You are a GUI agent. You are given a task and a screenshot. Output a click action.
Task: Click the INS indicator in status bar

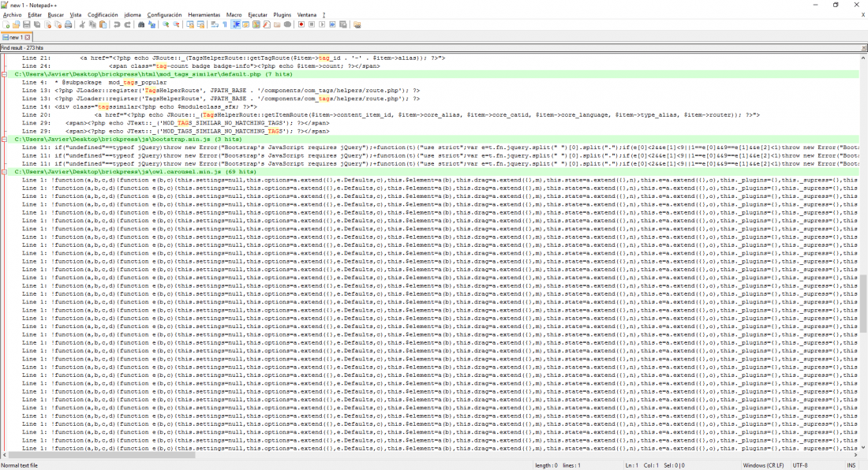click(x=851, y=465)
